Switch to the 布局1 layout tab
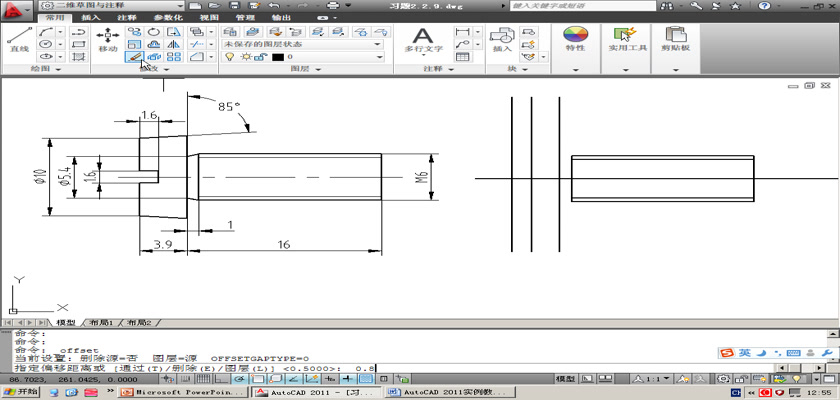The width and height of the screenshot is (840, 400). (x=101, y=323)
